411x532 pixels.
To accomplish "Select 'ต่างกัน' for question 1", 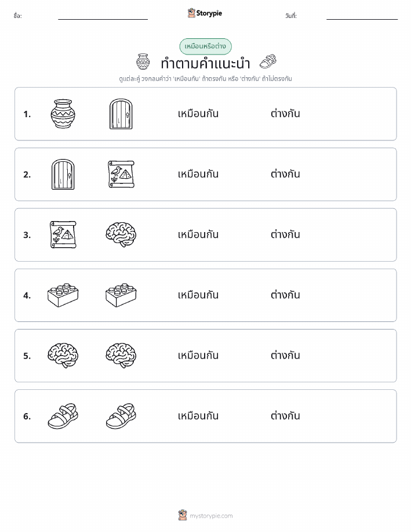I will 285,113.
